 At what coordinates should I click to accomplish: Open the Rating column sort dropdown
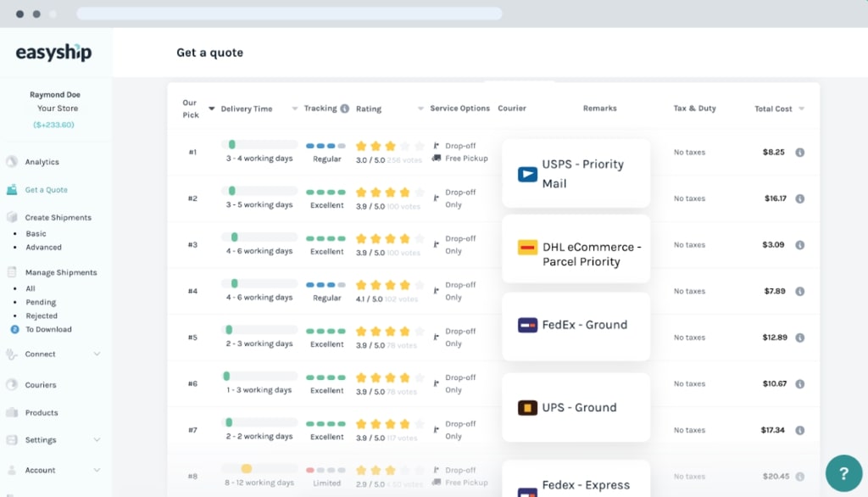point(420,109)
